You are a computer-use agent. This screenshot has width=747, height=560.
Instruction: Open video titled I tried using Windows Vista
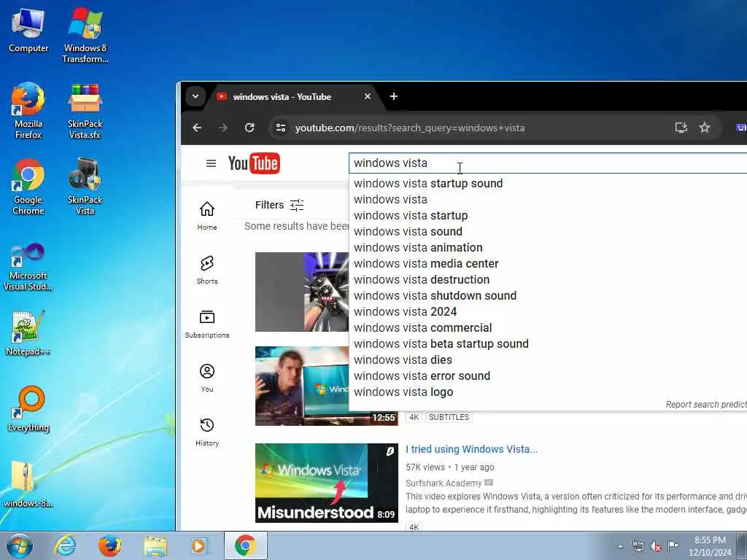[472, 449]
